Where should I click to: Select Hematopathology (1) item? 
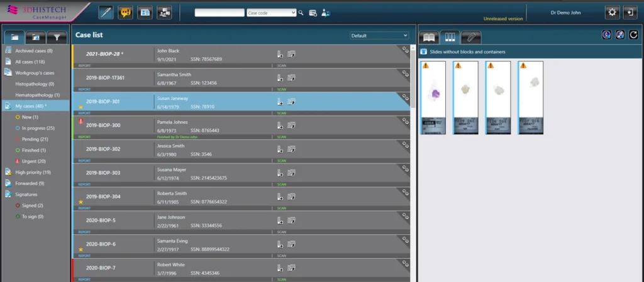pyautogui.click(x=37, y=95)
